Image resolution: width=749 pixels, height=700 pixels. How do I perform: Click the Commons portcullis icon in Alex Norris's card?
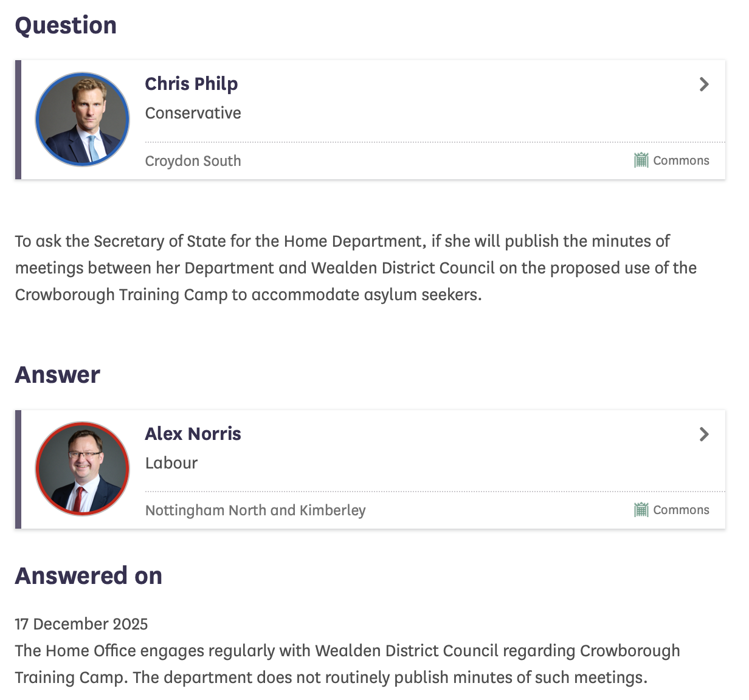point(641,509)
